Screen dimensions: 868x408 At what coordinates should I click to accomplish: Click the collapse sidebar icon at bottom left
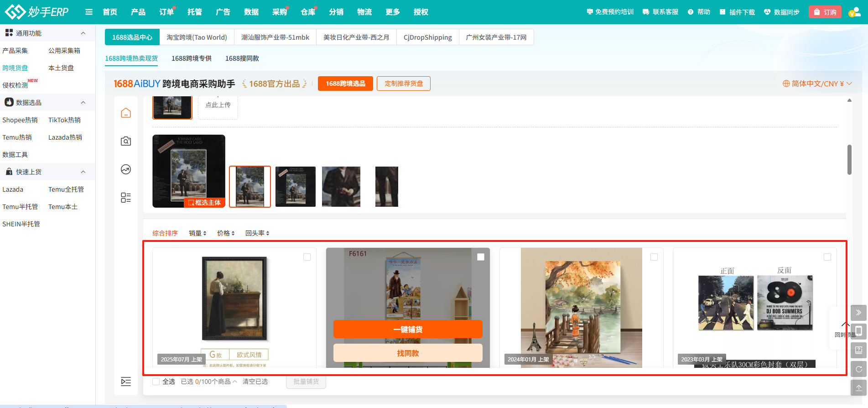(126, 382)
